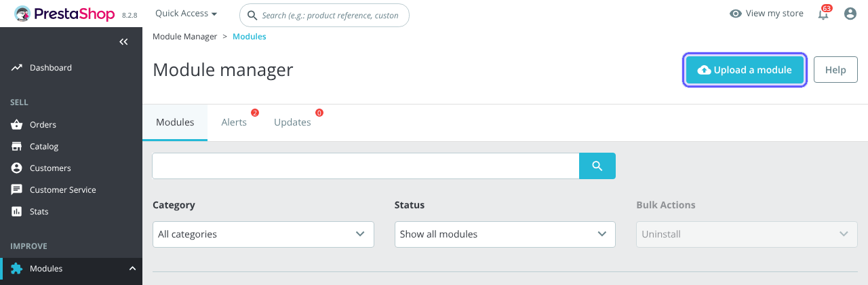The height and width of the screenshot is (285, 868).
Task: Click the magnifier search button for modules
Action: (x=597, y=166)
